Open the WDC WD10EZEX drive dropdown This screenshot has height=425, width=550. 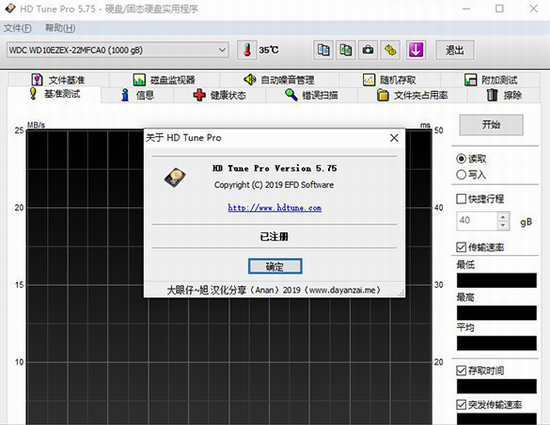[x=118, y=50]
